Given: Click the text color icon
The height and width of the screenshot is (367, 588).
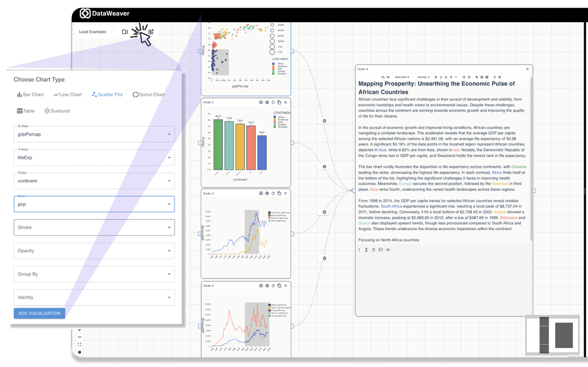Looking at the screenshot, I should point(494,77).
